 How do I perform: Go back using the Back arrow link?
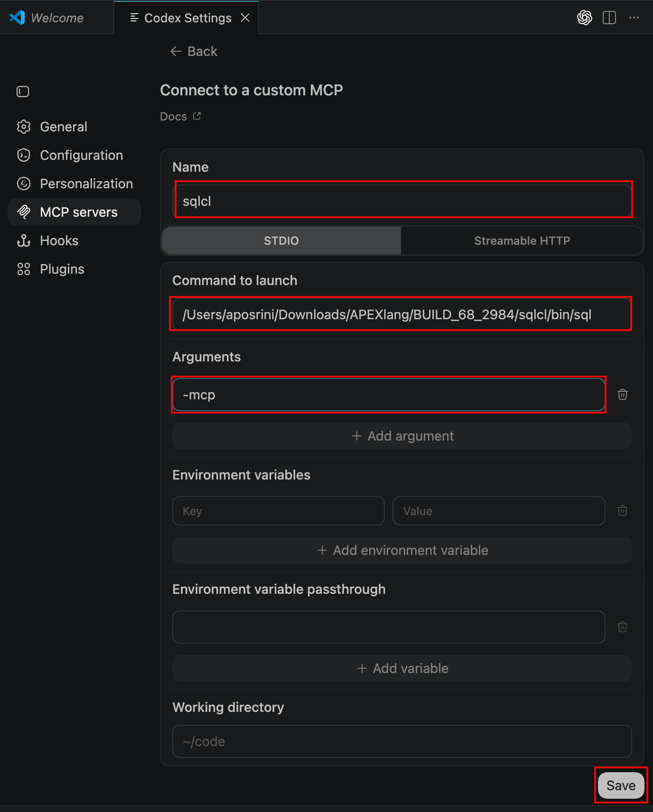coord(194,51)
